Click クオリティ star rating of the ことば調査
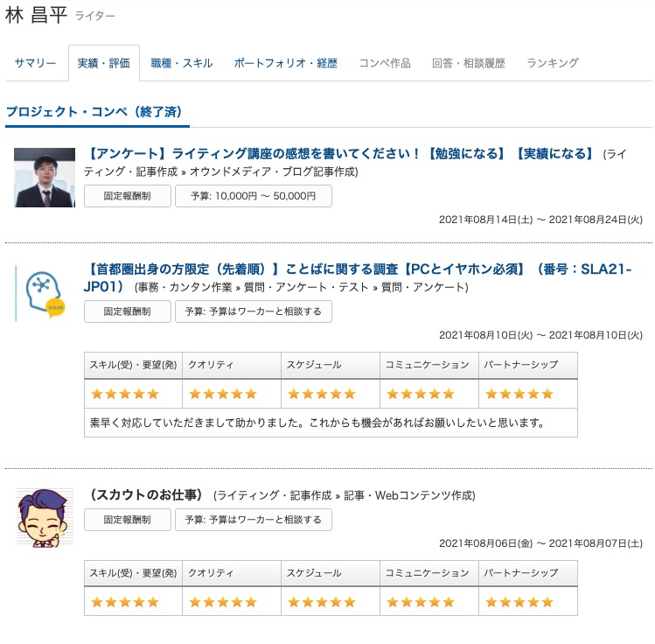This screenshot has height=644, width=655. [x=223, y=394]
